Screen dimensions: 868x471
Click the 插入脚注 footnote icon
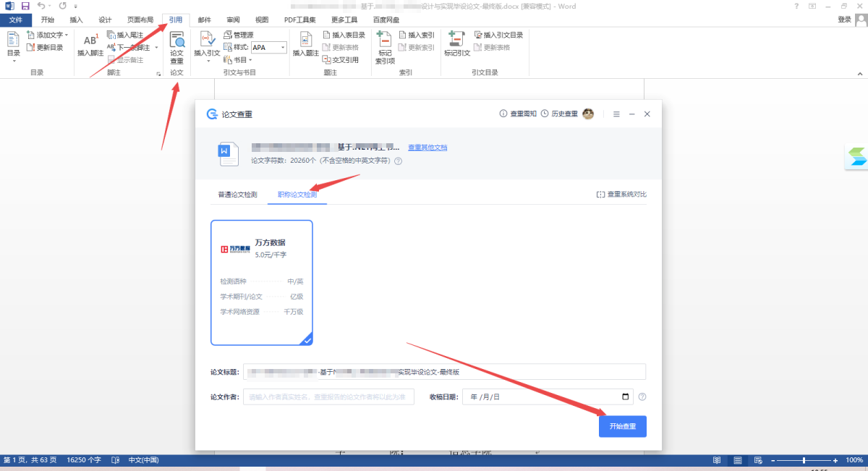click(x=90, y=45)
